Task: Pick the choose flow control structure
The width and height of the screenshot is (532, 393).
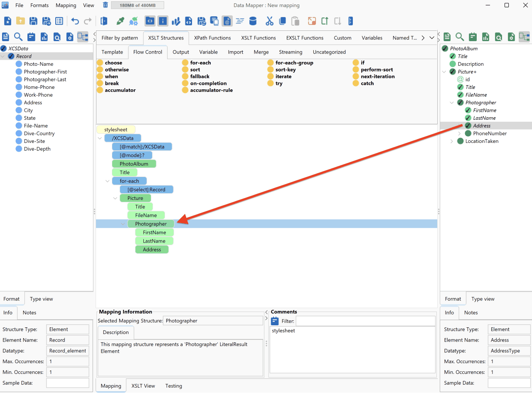Action: pyautogui.click(x=110, y=63)
